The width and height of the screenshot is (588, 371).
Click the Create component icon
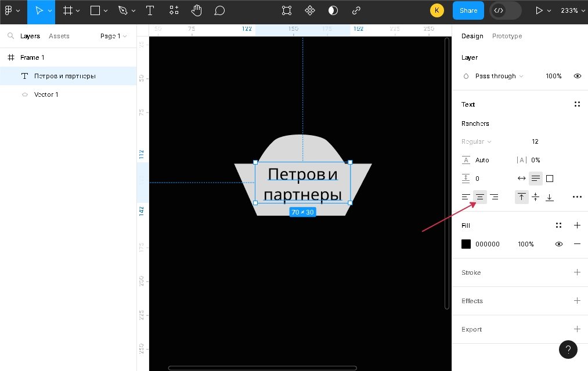click(310, 10)
